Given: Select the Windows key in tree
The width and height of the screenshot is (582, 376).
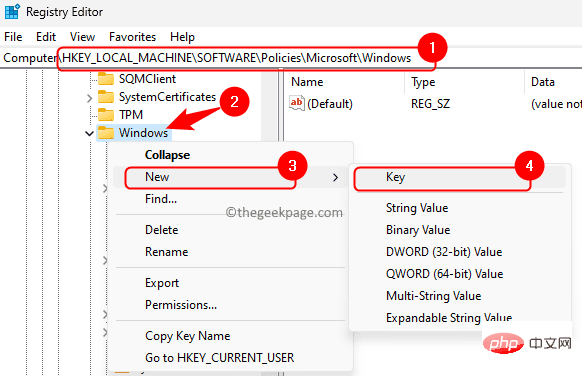Looking at the screenshot, I should click(143, 133).
